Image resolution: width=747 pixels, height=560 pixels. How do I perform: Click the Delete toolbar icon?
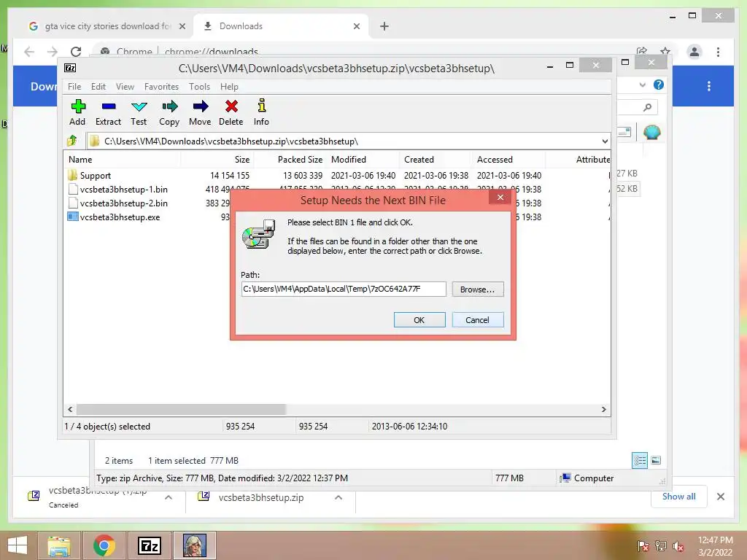coord(231,106)
